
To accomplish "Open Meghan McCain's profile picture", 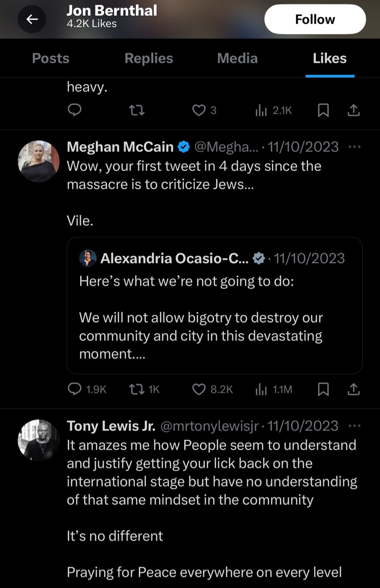I will pyautogui.click(x=38, y=161).
